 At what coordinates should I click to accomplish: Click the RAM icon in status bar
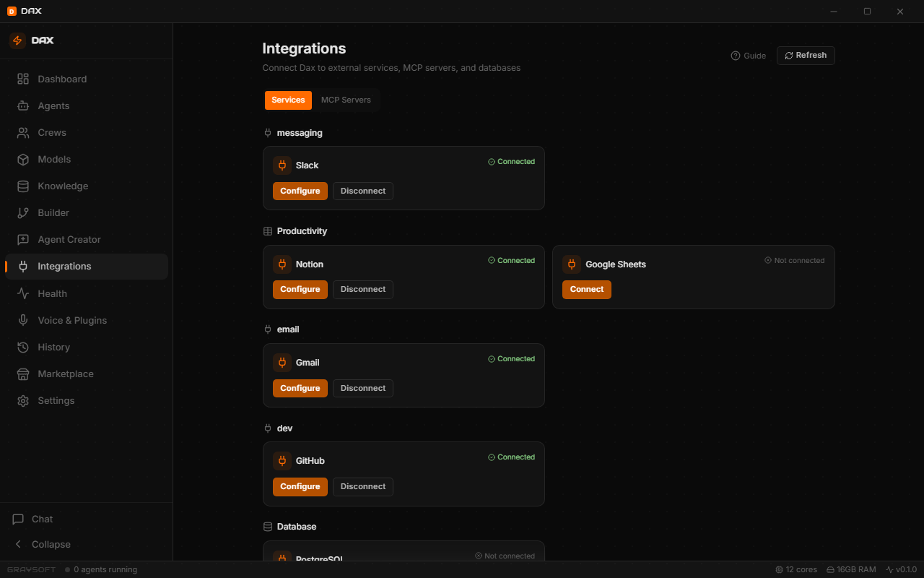pyautogui.click(x=831, y=569)
